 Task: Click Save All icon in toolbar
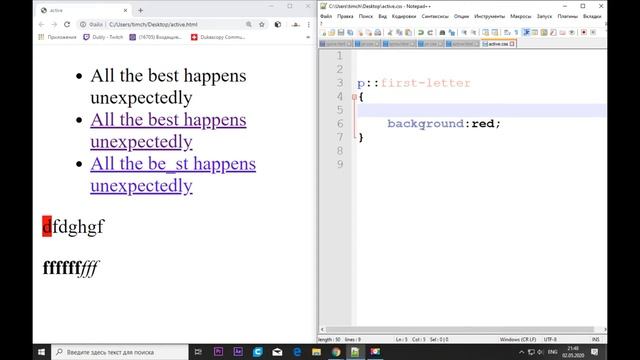pos(350,32)
